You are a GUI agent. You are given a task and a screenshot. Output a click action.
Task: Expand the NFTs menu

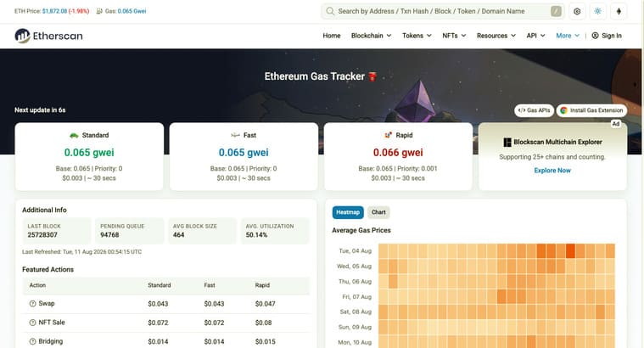(x=454, y=36)
